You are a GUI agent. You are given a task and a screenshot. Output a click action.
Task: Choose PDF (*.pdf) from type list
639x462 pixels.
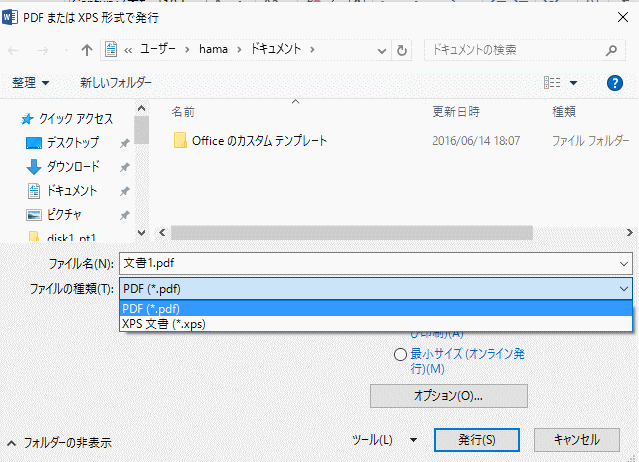tap(376, 309)
